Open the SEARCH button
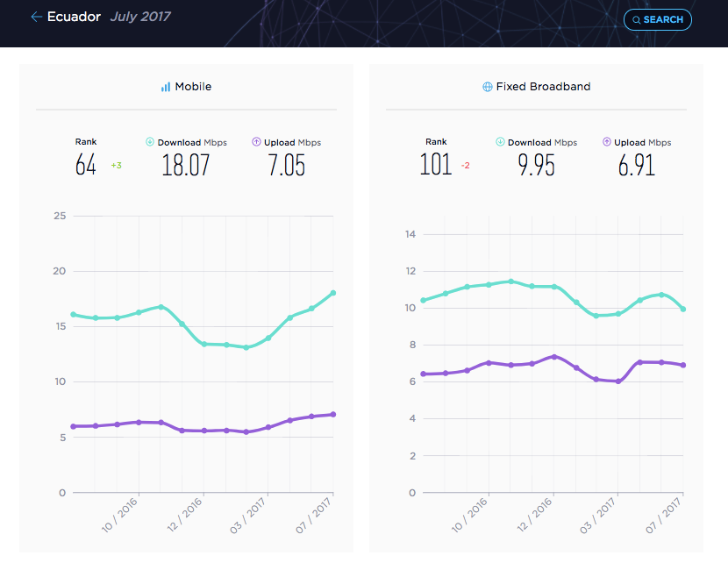This screenshot has width=728, height=570. 658,19
